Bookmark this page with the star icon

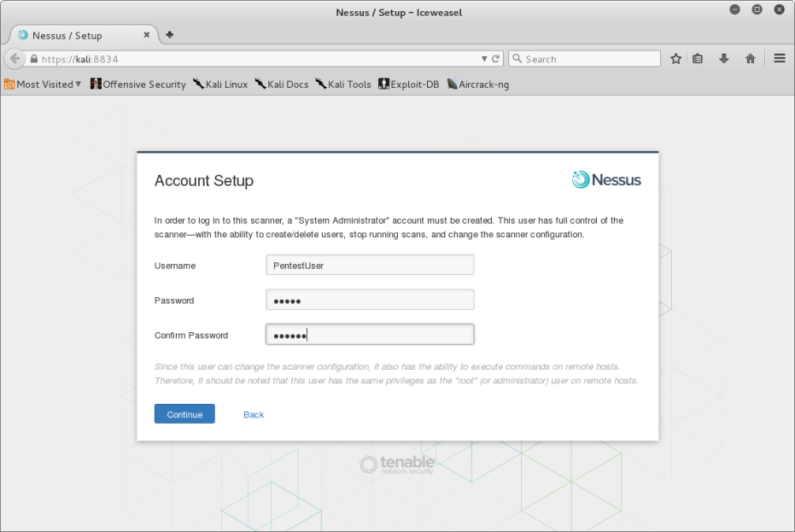click(675, 59)
